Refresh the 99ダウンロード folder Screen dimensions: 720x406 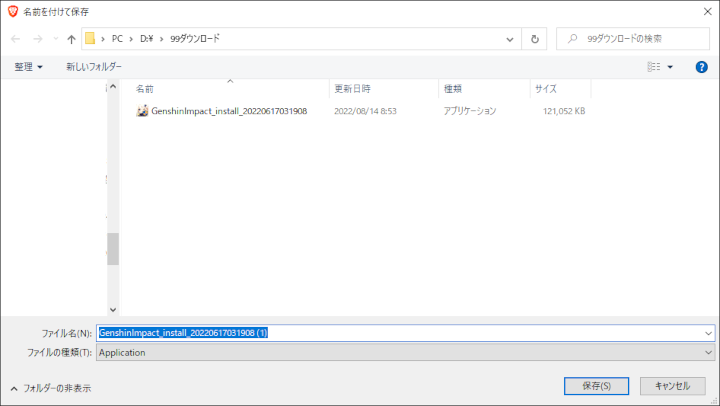point(534,39)
